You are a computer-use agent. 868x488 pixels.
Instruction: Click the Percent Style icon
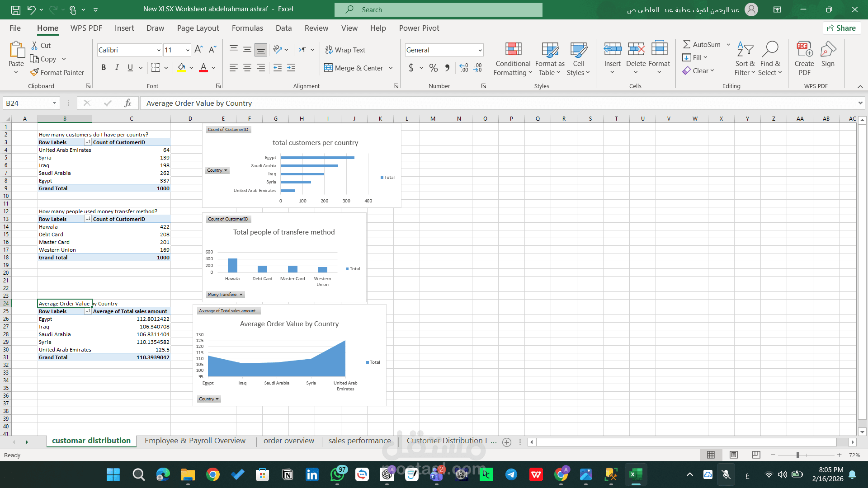point(434,68)
